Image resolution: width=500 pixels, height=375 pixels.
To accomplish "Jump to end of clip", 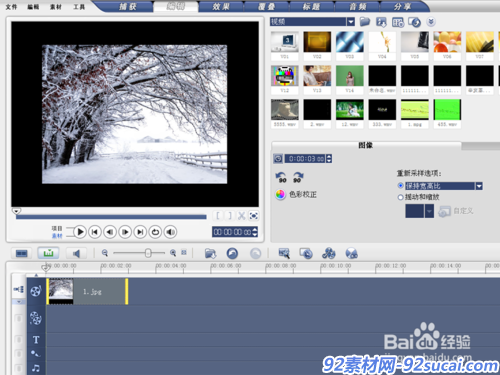I will pyautogui.click(x=140, y=232).
